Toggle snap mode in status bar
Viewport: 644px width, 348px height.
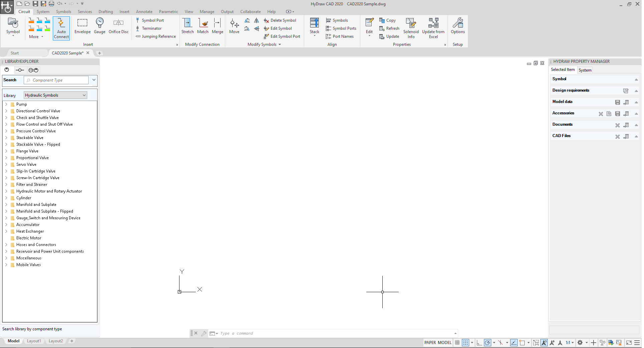465,343
